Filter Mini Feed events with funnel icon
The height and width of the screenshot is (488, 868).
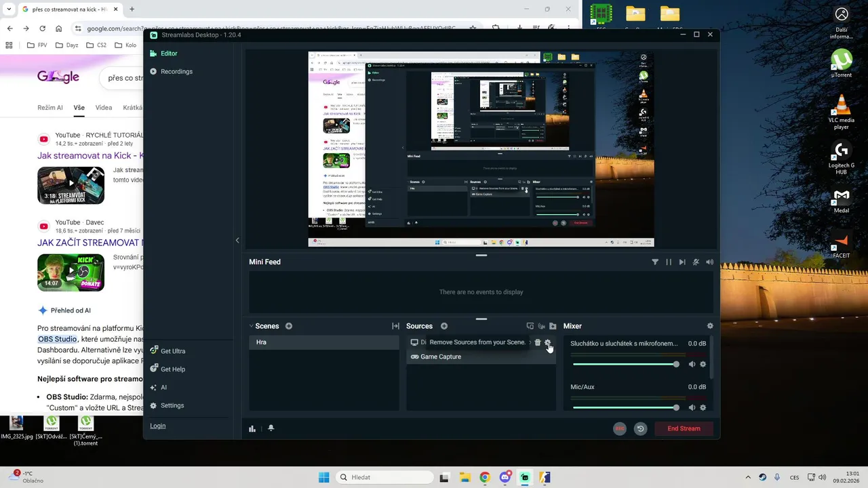655,262
